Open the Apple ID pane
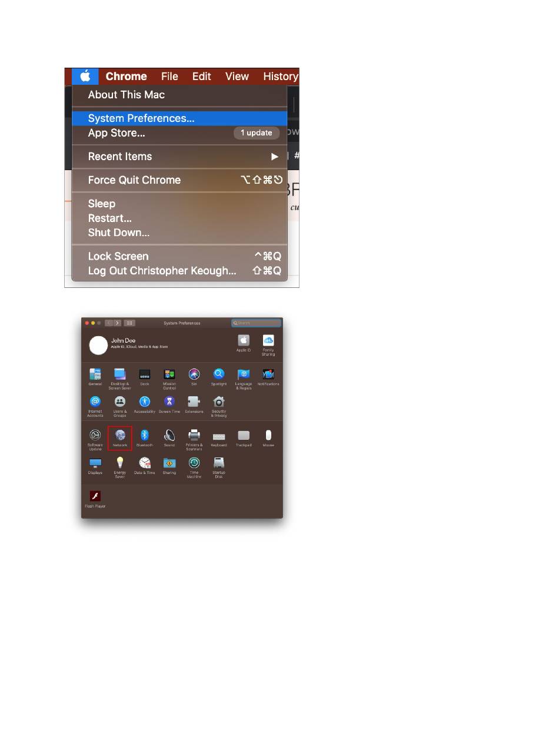The height and width of the screenshot is (756, 559). [x=244, y=344]
